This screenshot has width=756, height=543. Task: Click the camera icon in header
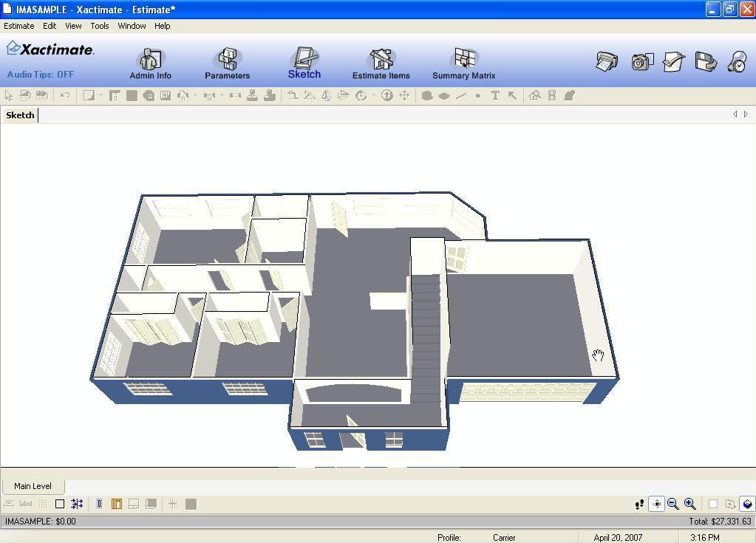point(641,62)
